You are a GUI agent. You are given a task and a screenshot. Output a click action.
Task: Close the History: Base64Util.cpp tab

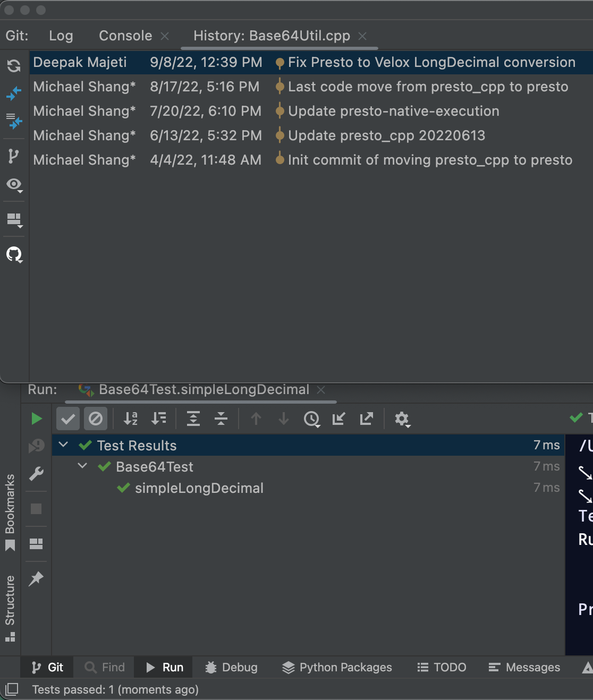(362, 36)
